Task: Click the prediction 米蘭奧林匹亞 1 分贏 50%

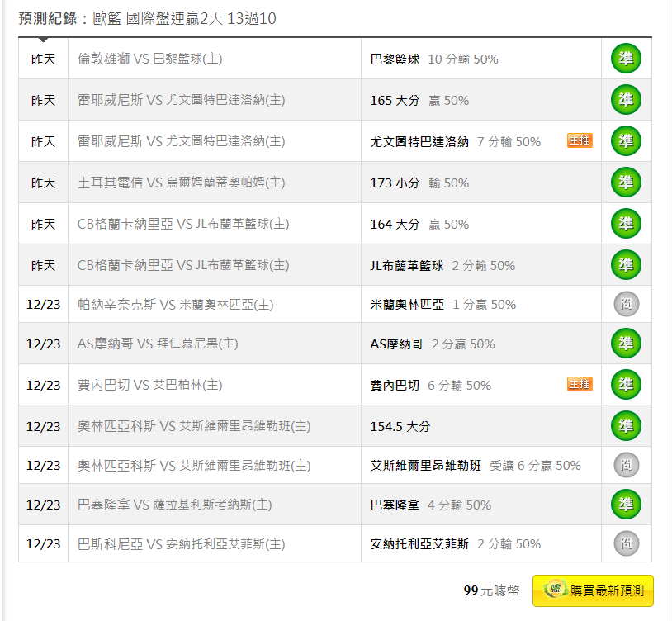Action: pyautogui.click(x=443, y=304)
